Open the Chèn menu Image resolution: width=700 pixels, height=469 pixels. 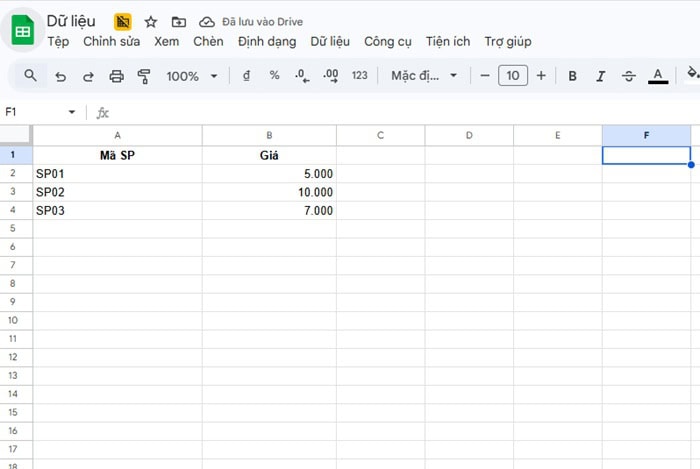coord(208,42)
